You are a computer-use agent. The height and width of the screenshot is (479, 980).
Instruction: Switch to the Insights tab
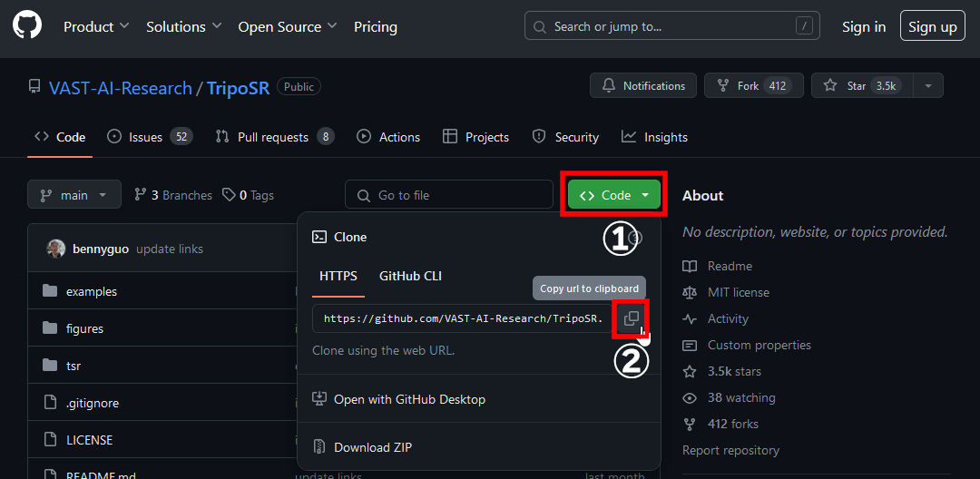[x=654, y=137]
